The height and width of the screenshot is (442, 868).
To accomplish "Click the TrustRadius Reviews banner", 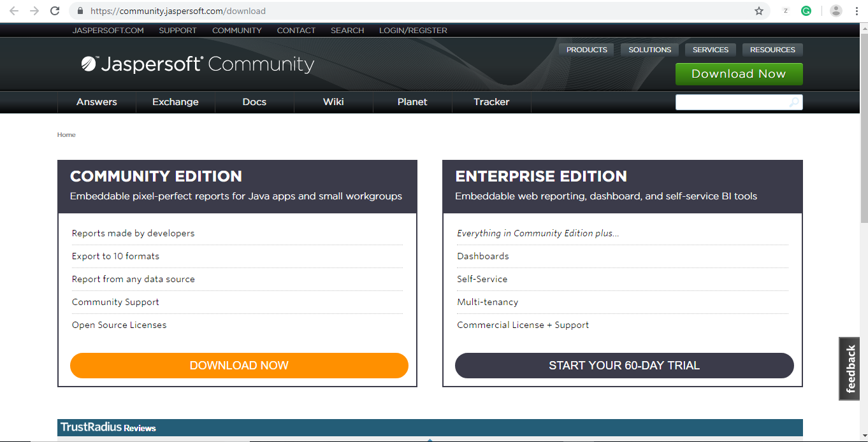I will 430,428.
